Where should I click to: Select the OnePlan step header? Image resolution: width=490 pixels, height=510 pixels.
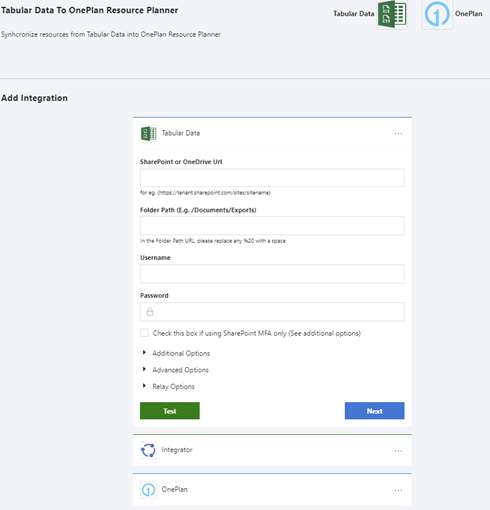(272, 490)
